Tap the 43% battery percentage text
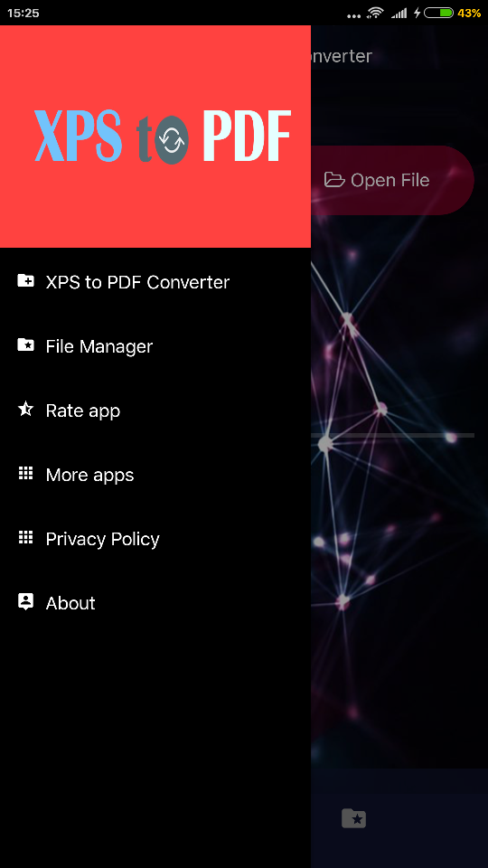The height and width of the screenshot is (868, 488). click(469, 13)
